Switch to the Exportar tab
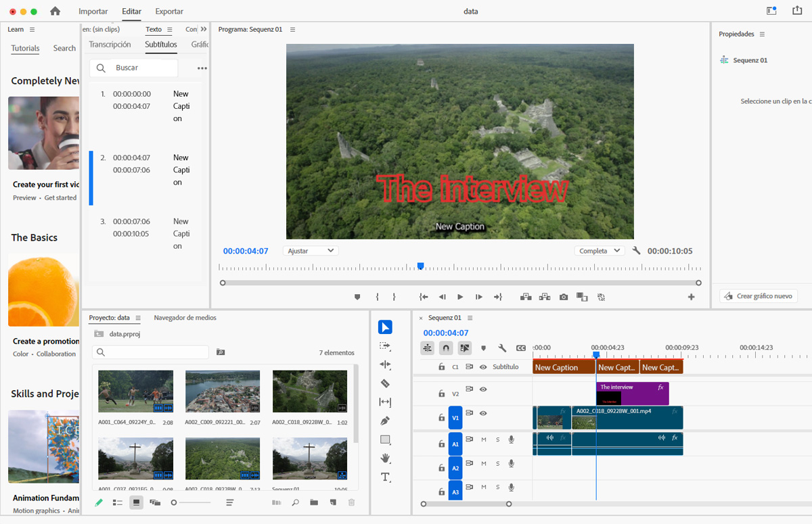 (x=169, y=11)
